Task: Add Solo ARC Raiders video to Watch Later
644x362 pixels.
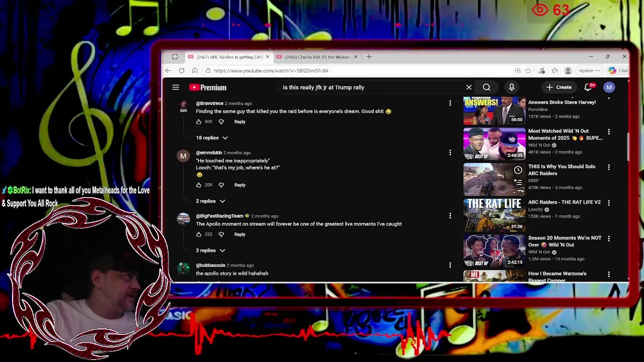Action: 518,170
